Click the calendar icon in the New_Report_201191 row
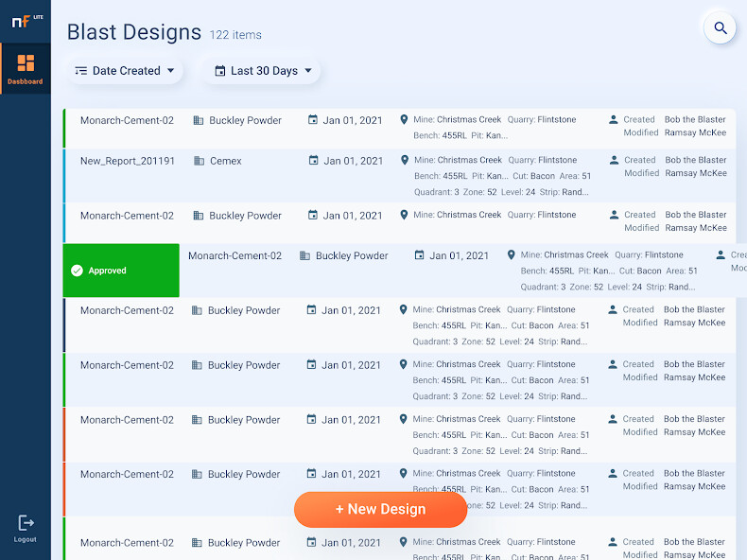 [313, 161]
